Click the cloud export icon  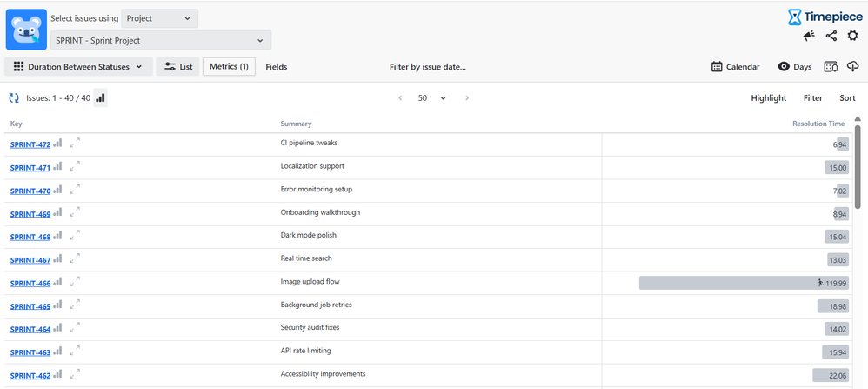pyautogui.click(x=853, y=66)
